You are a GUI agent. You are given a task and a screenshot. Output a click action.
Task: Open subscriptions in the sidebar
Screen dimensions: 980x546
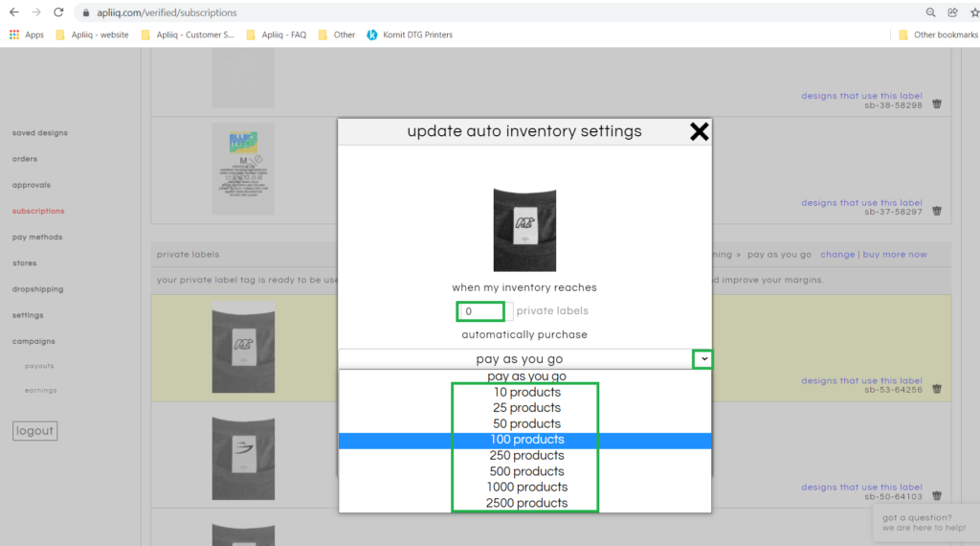tap(38, 211)
